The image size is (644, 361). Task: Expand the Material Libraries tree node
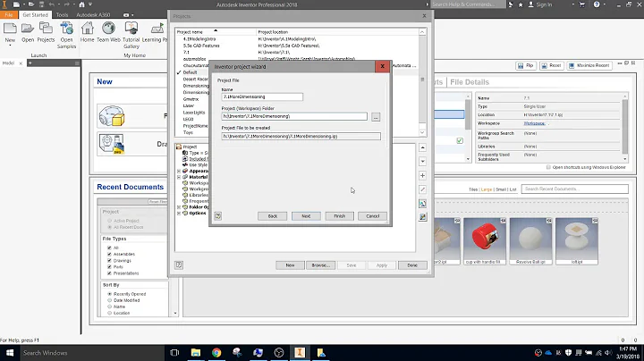pyautogui.click(x=179, y=177)
